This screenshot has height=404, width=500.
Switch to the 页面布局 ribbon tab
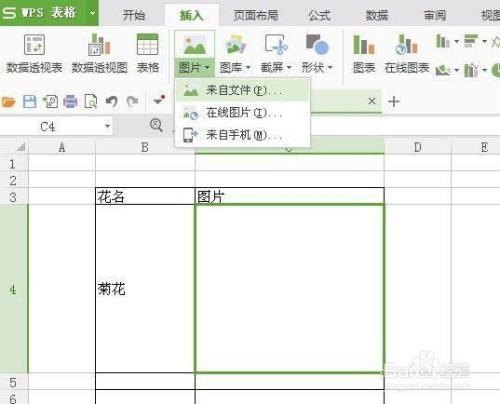pos(256,15)
